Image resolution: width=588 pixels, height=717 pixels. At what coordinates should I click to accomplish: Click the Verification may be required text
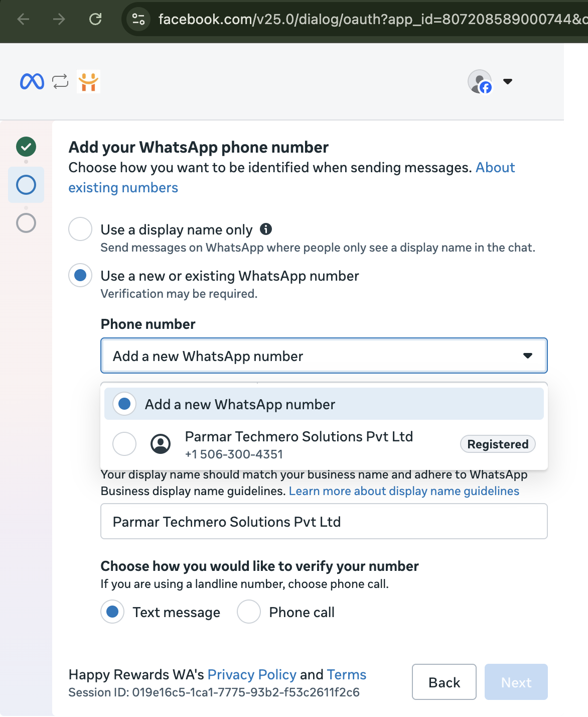[179, 293]
